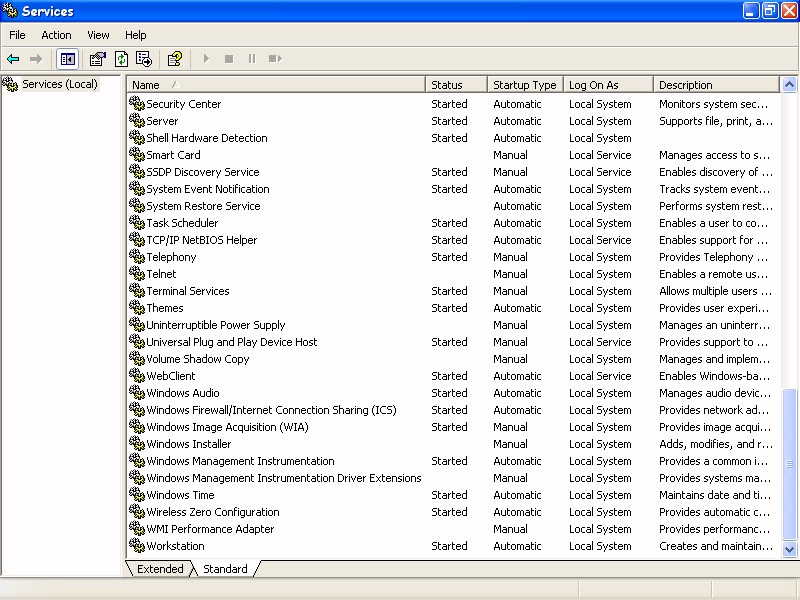Click the Themes service gear icon

tap(137, 307)
